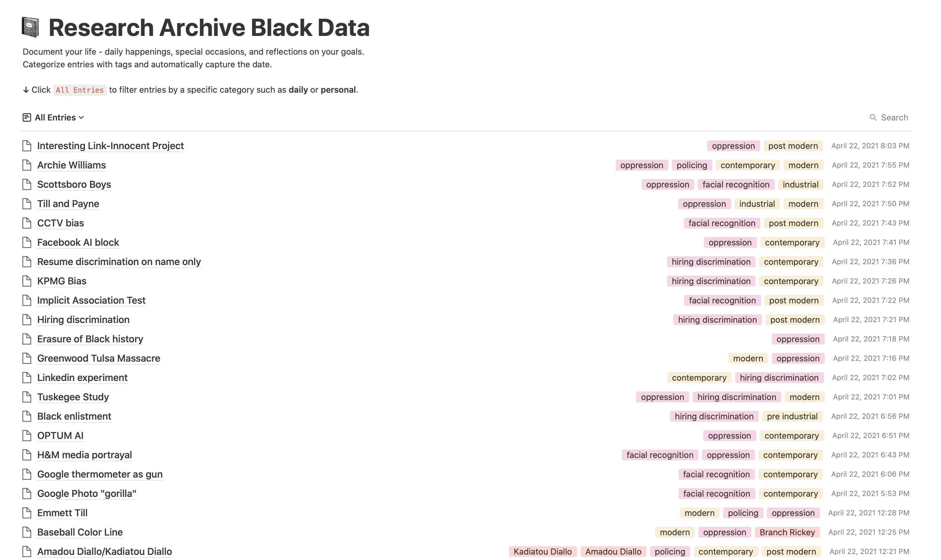
Task: Click the page icon beside CCTV bias
Action: click(x=27, y=223)
